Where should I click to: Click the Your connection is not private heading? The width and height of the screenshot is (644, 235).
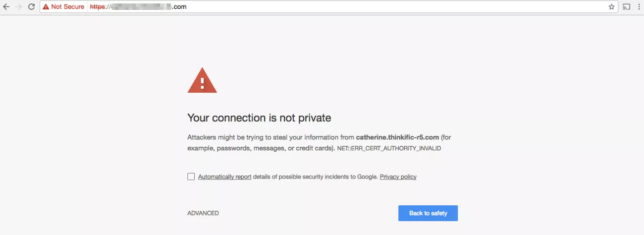tap(259, 118)
